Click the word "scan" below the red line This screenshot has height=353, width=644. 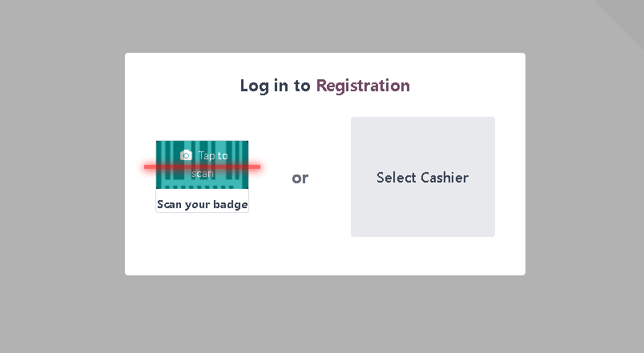pos(203,174)
